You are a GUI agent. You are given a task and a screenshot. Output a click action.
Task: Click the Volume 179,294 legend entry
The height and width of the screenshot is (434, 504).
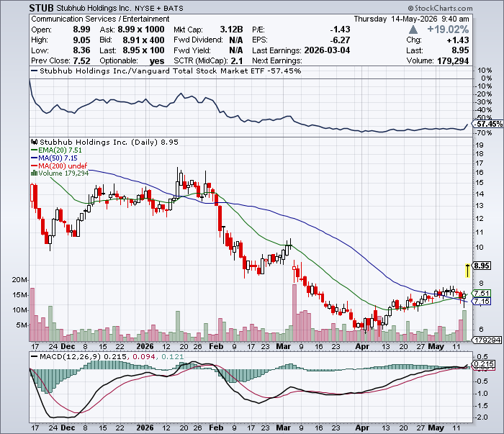(63, 173)
